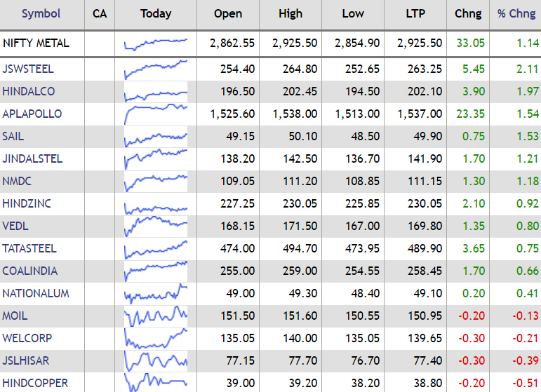Click the LTP column header
Image resolution: width=541 pixels, height=392 pixels.
415,14
